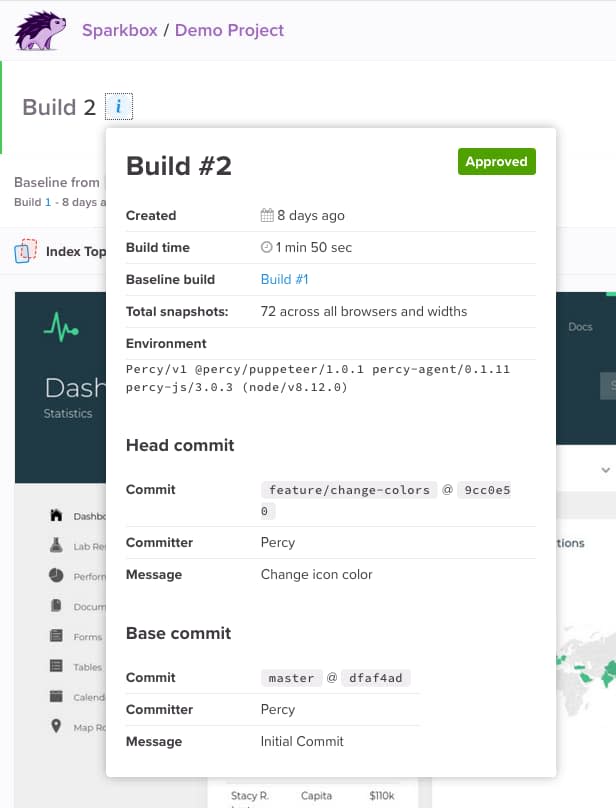The image size is (616, 808).
Task: Click the Calendar icon in sidebar
Action: click(x=56, y=696)
